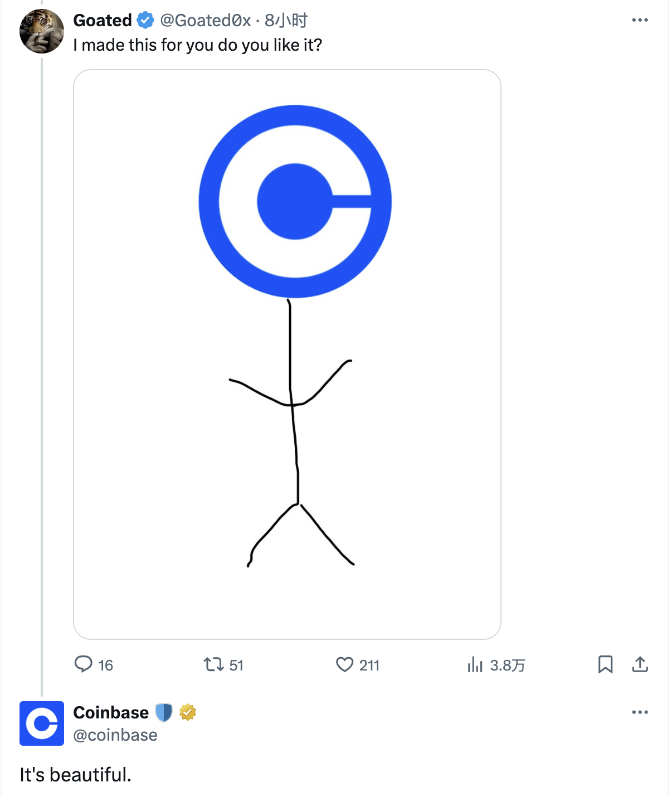Click the 8小时 timestamp

(286, 21)
